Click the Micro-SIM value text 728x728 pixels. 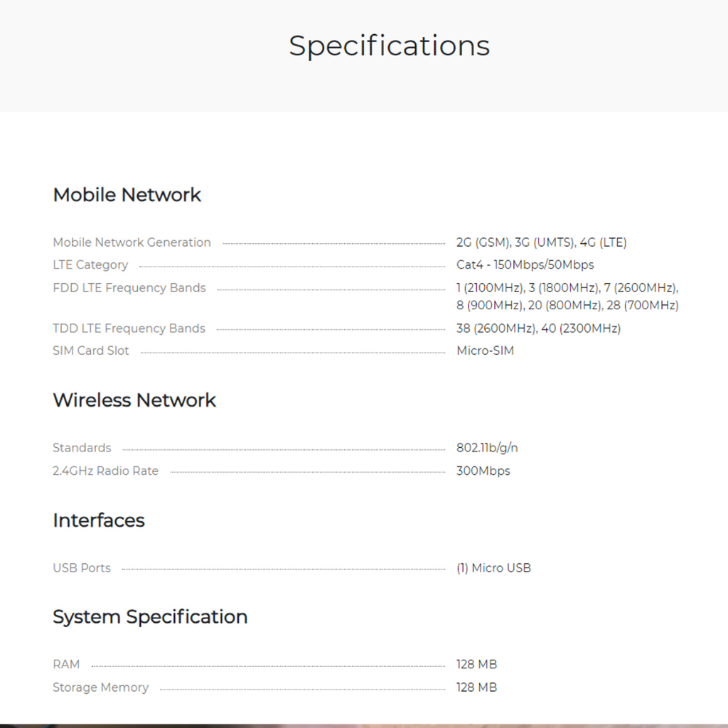coord(485,350)
